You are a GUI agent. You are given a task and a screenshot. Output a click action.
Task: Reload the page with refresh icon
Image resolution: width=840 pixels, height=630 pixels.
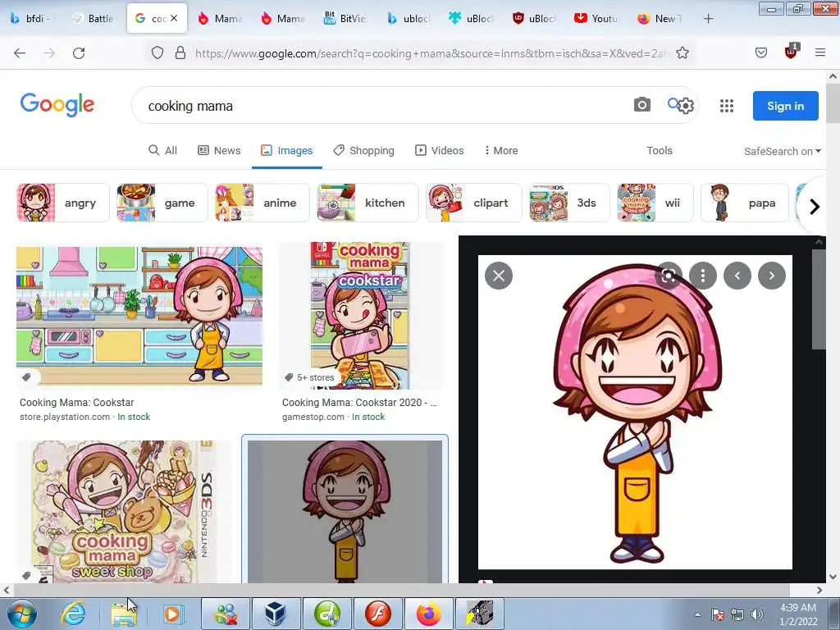click(x=79, y=53)
